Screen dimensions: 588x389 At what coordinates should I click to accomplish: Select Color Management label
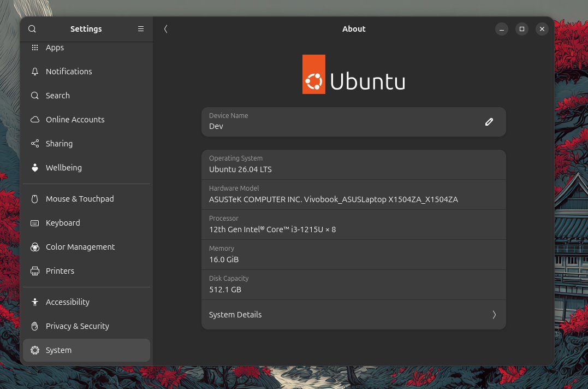pos(80,247)
